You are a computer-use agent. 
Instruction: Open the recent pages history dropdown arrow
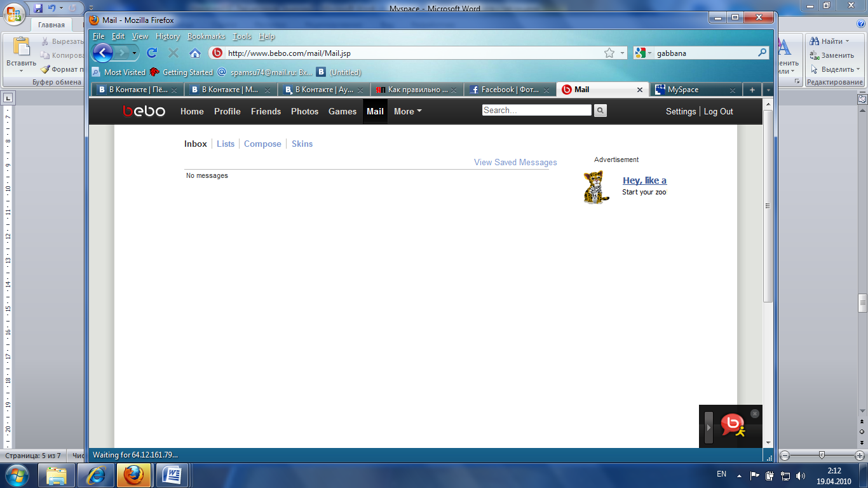(135, 53)
